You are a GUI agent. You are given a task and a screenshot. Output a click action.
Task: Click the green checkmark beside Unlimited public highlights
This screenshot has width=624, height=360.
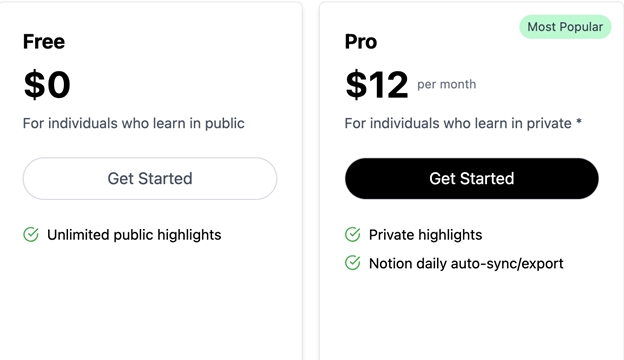coord(31,234)
